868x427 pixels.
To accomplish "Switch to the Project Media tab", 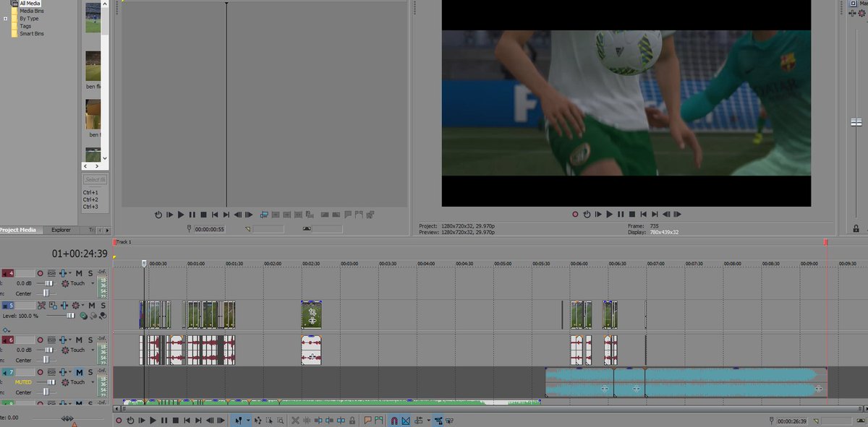I will coord(18,230).
